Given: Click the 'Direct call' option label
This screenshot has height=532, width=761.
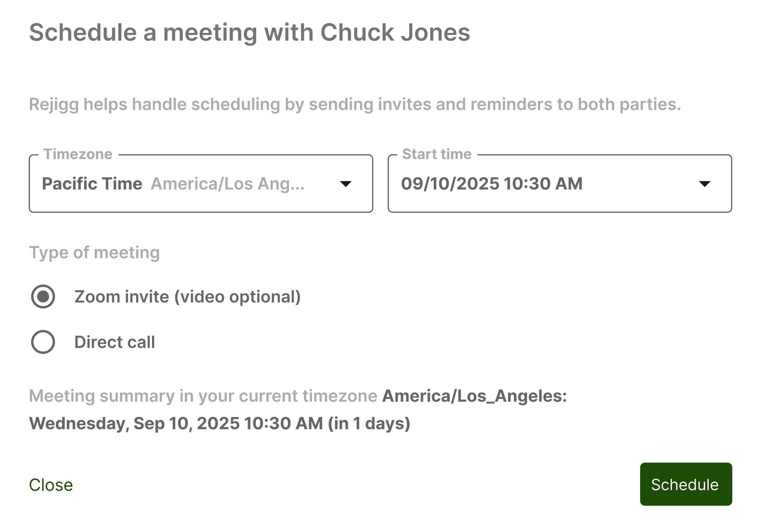Looking at the screenshot, I should 115,342.
